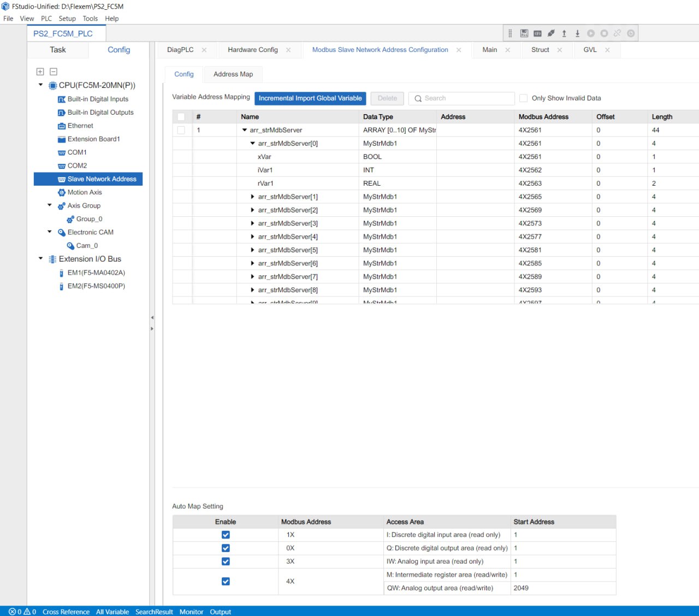Click Incremental Import Global Variable button

pyautogui.click(x=310, y=98)
